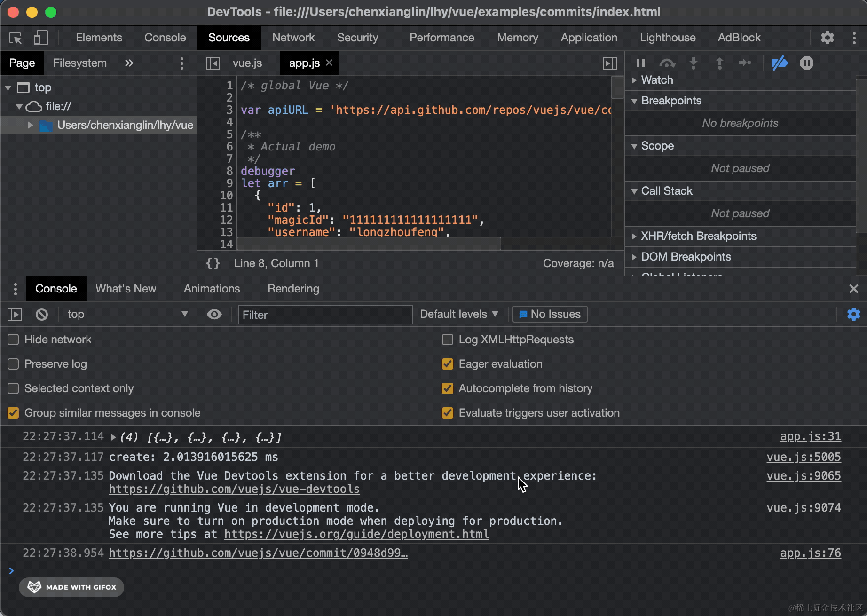The image size is (867, 616).
Task: Expand the Users/chenxianglin/lhy/vue folder
Action: 31,125
